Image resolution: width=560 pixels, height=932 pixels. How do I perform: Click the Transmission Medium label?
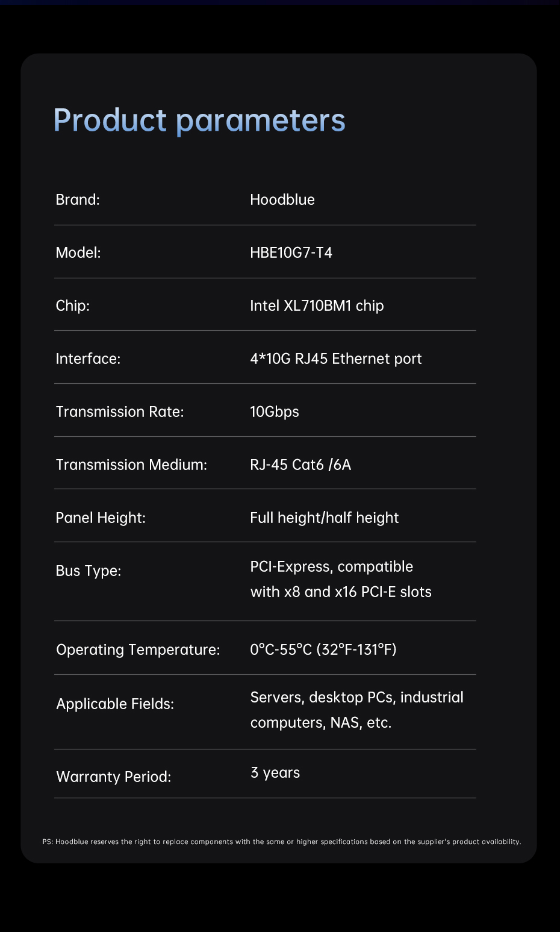pos(131,464)
